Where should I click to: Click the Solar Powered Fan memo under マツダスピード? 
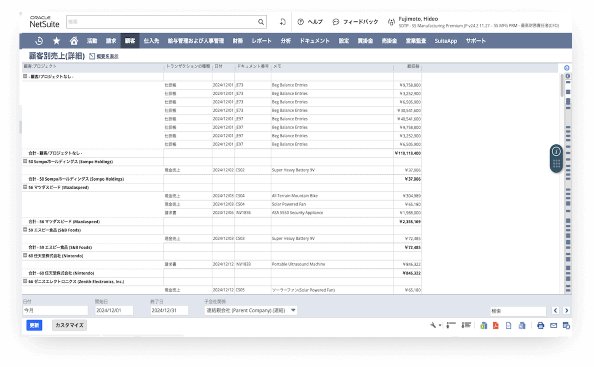(x=289, y=204)
